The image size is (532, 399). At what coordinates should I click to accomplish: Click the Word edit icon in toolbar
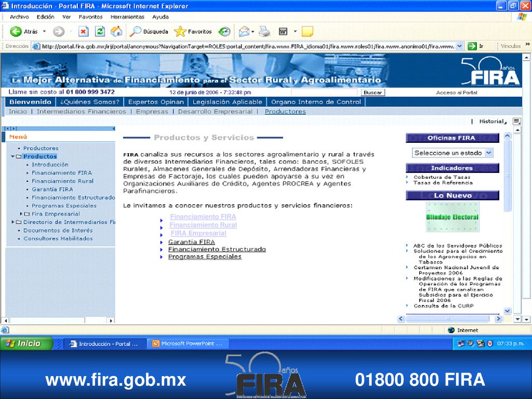point(283,32)
